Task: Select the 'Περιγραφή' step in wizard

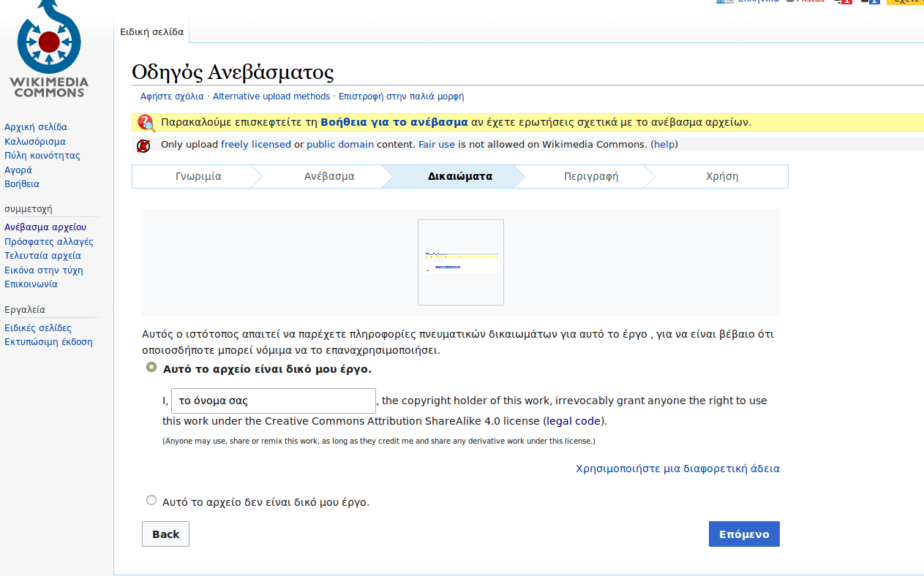Action: (x=590, y=176)
